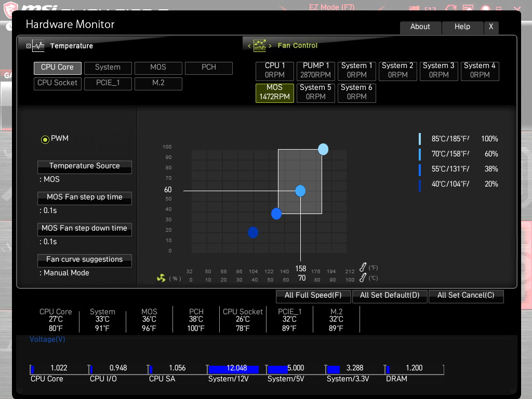Click the 60% fan curve point at 70°C
Viewport: 532px width, 399px height.
coord(300,191)
